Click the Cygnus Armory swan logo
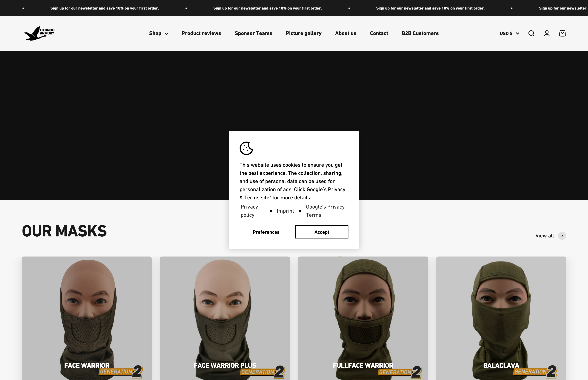 pos(39,33)
